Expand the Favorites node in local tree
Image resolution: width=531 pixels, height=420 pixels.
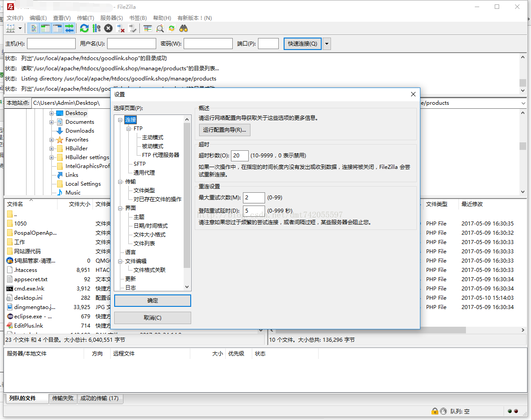[x=52, y=140]
